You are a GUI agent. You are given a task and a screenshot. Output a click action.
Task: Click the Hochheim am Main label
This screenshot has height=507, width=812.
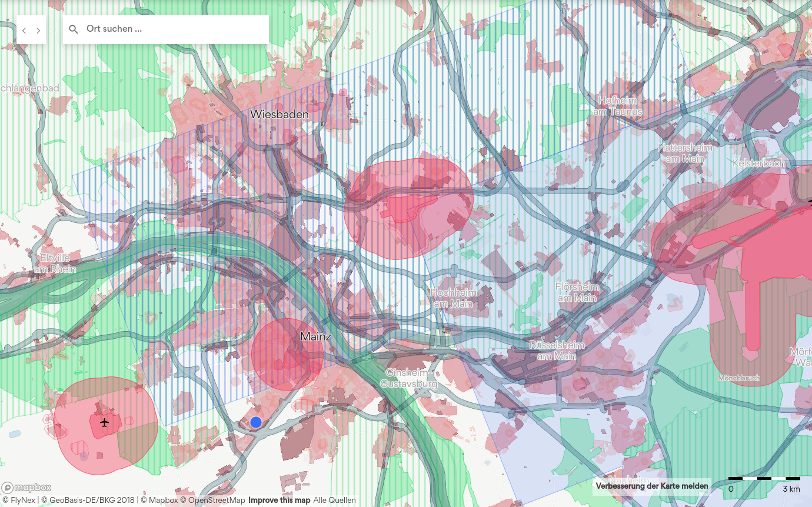(x=453, y=298)
